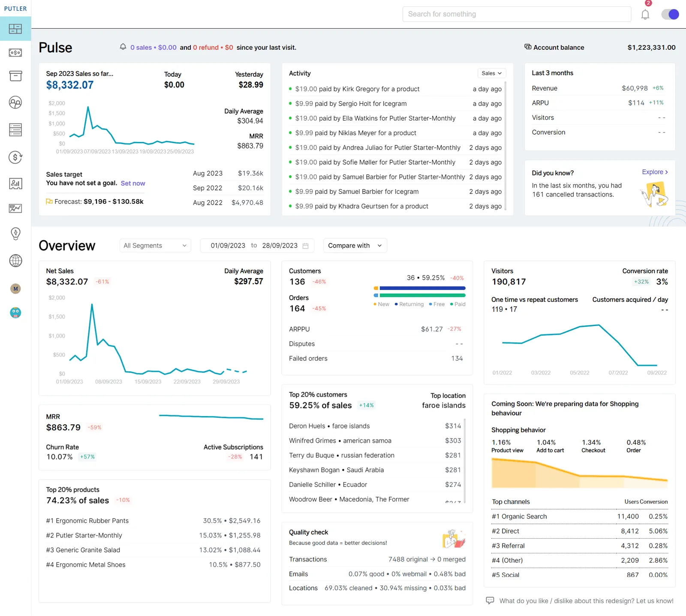Click Winifred Grimes customer row
This screenshot has width=686, height=616.
375,441
